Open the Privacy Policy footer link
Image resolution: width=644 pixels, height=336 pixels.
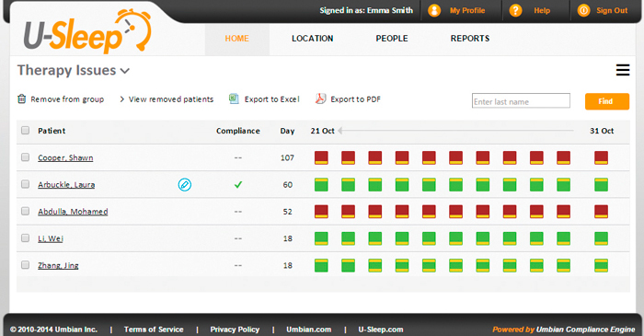[235, 330]
